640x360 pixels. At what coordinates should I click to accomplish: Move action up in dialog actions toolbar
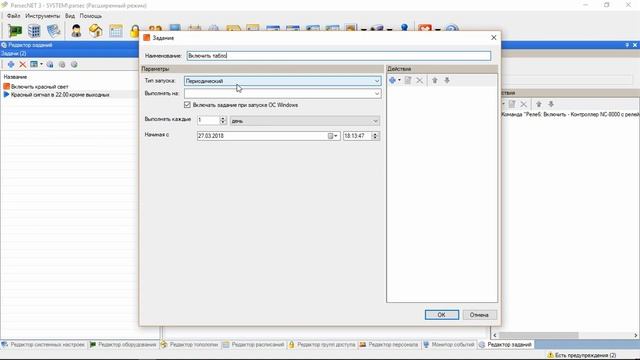point(435,80)
